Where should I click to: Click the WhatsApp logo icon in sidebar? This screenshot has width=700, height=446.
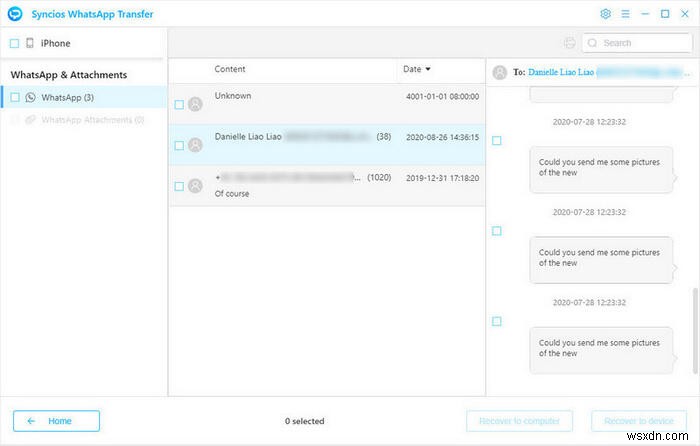[x=30, y=97]
